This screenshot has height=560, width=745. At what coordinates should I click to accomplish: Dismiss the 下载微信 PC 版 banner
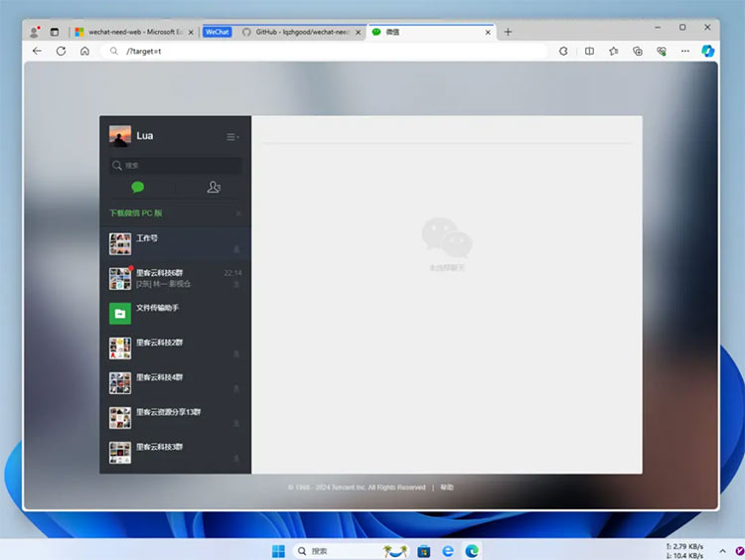coord(238,213)
